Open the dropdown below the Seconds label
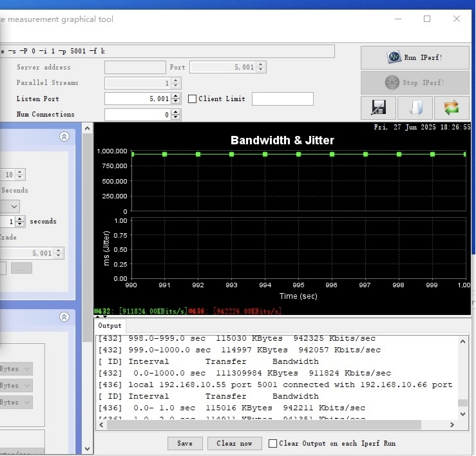 tap(14, 207)
